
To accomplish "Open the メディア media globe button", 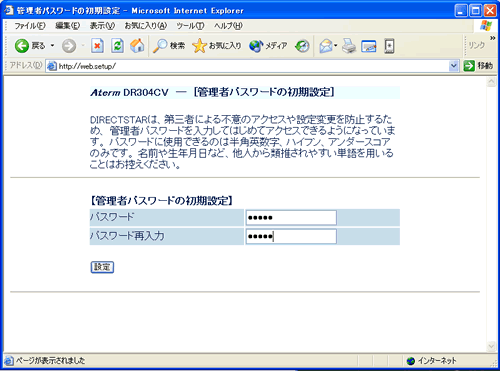I will pyautogui.click(x=268, y=46).
